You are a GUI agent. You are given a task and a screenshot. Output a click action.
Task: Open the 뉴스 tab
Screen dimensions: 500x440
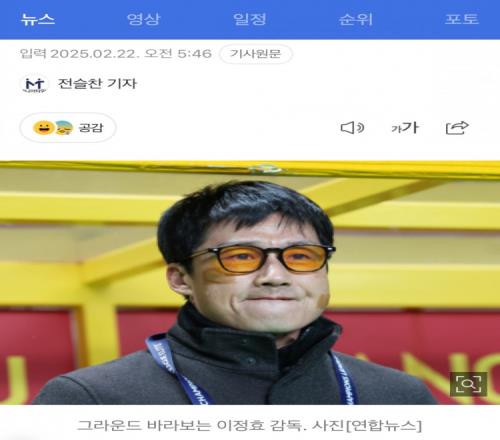tap(38, 19)
